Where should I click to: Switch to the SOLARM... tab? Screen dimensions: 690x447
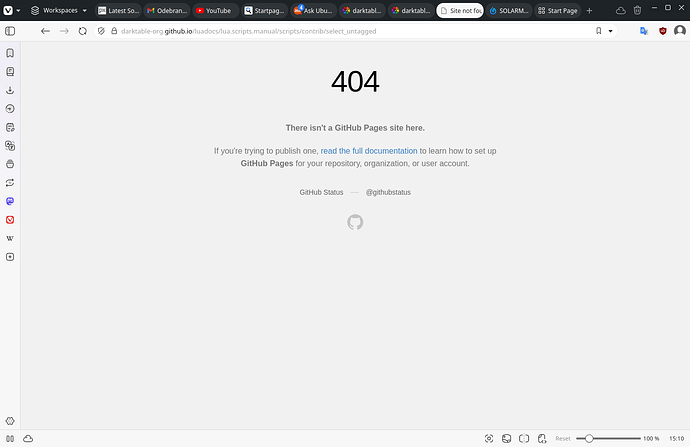509,11
